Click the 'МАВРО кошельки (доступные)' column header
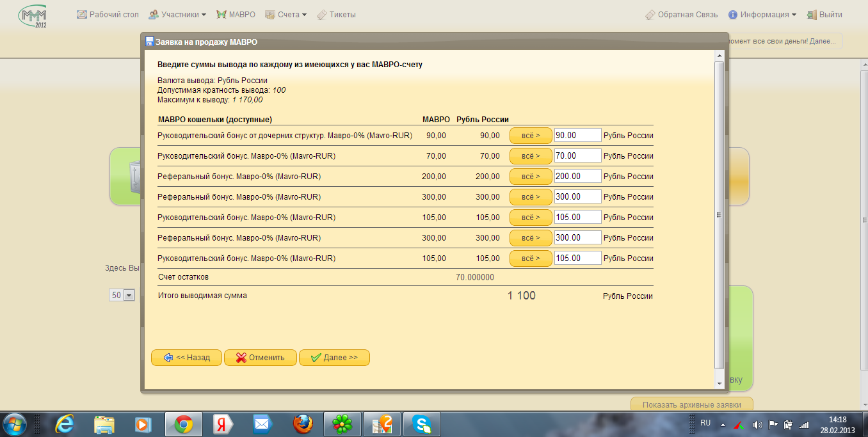 (215, 120)
